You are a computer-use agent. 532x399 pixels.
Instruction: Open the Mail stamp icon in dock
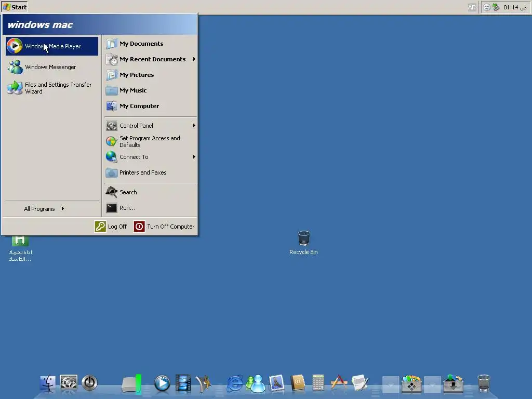pyautogui.click(x=277, y=383)
